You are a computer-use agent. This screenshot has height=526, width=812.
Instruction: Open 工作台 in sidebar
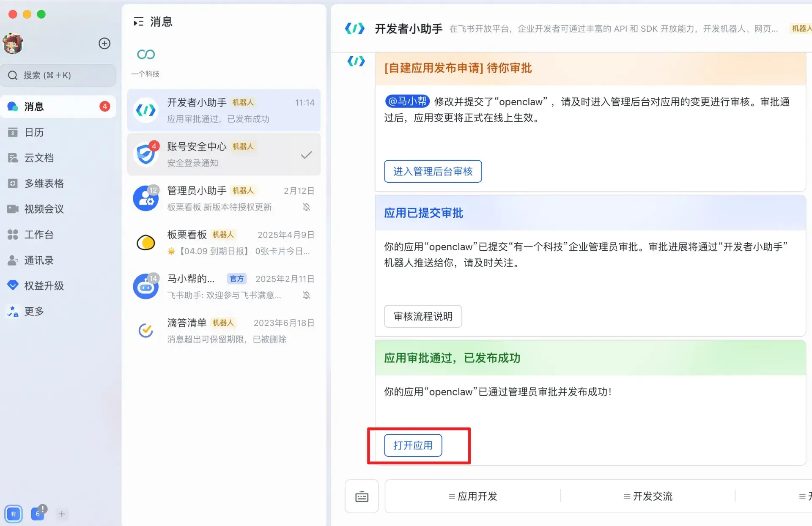coord(38,235)
